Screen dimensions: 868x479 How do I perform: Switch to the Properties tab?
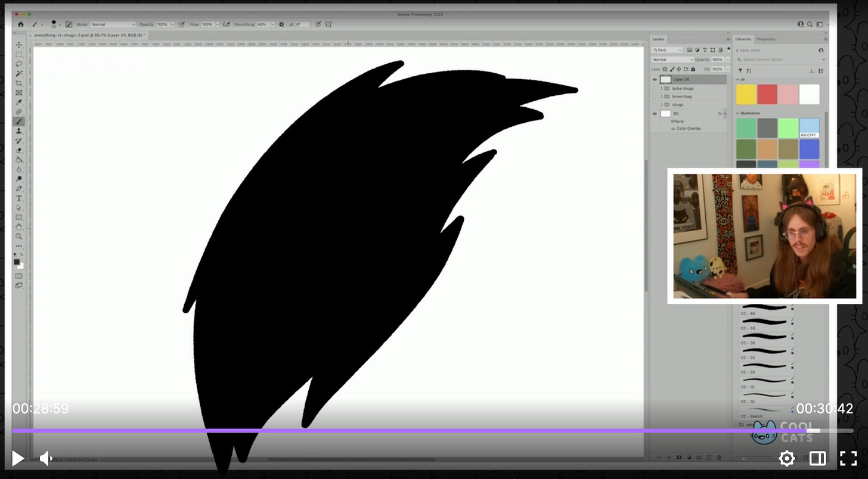pos(766,39)
